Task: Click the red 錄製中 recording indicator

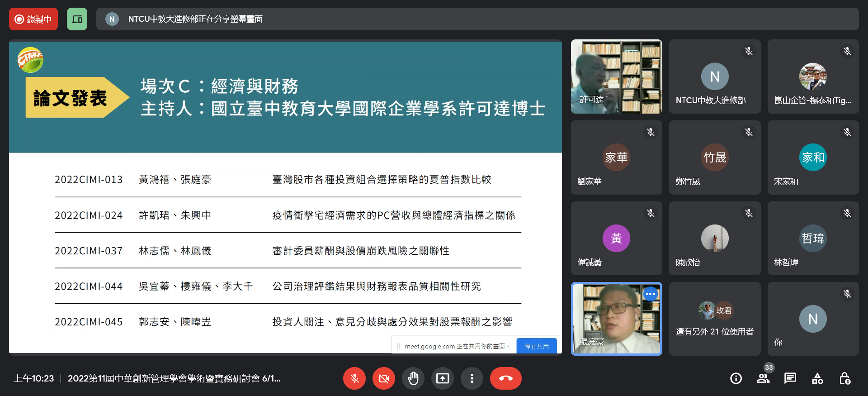Action: pos(33,19)
